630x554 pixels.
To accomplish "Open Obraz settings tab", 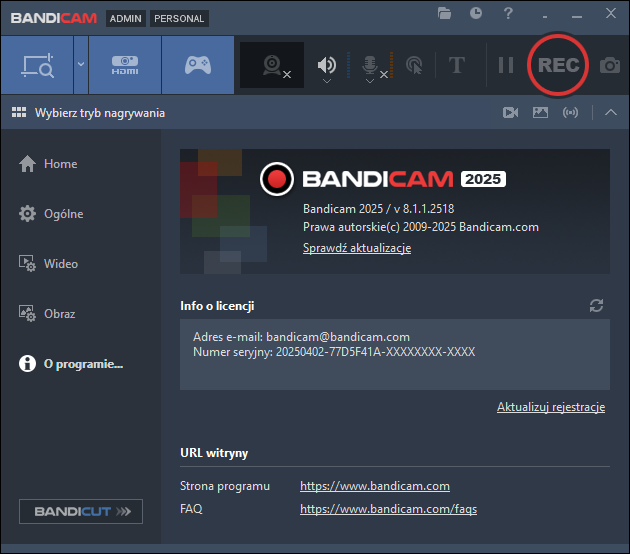I will coord(47,314).
